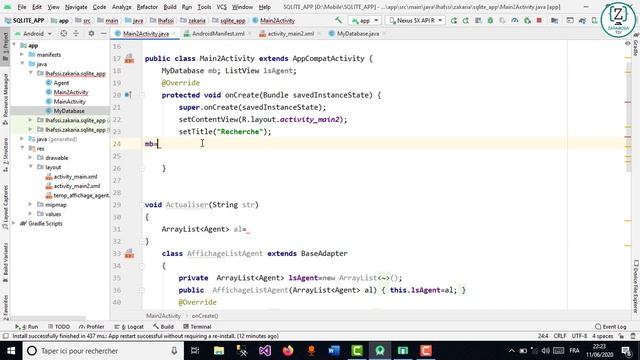
Task: Open the Terminal tool window
Action: tap(197, 327)
